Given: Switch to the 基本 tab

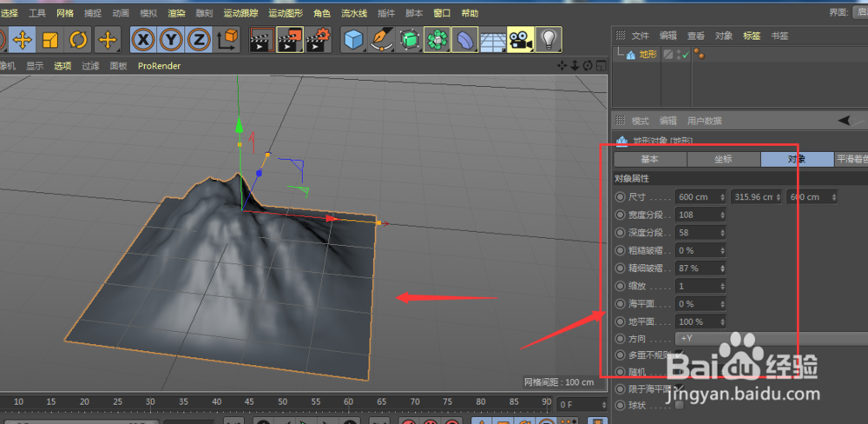Looking at the screenshot, I should pos(650,159).
